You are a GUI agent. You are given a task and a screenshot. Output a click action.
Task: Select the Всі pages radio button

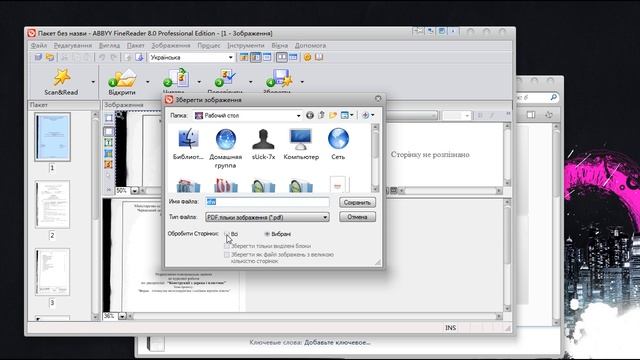pyautogui.click(x=227, y=234)
